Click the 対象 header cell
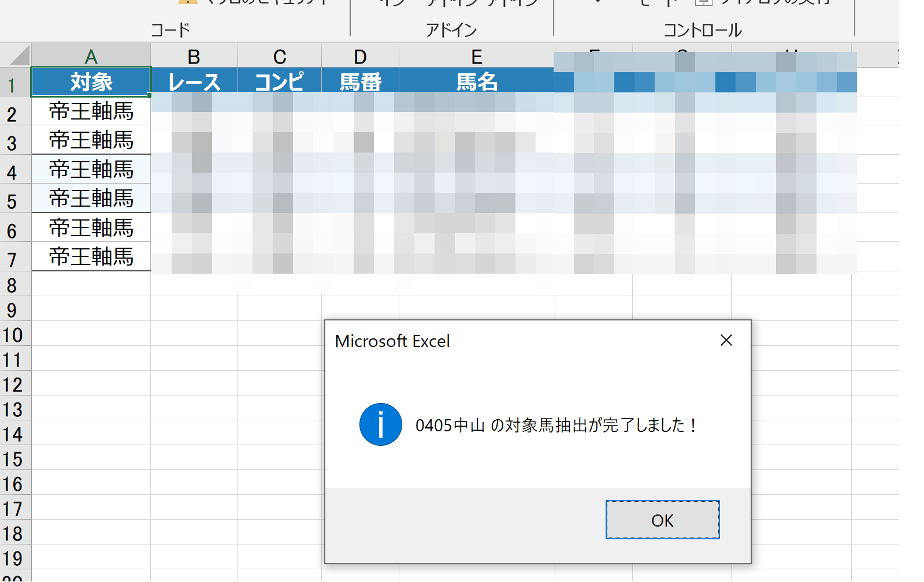This screenshot has height=582, width=924. [x=91, y=82]
